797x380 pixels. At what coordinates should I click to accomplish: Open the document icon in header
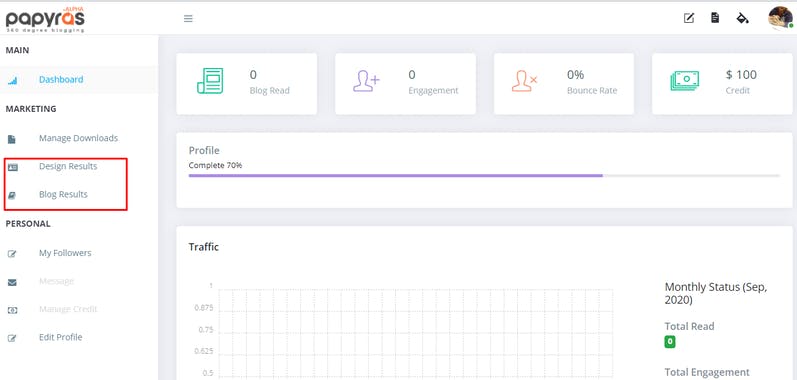tap(715, 18)
